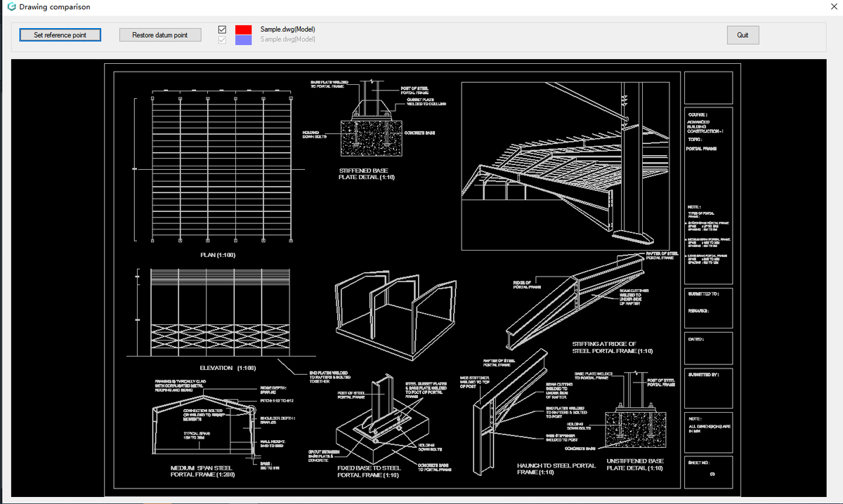843x504 pixels.
Task: Toggle the greyed checkbox beside the blue swatch
Action: point(223,40)
